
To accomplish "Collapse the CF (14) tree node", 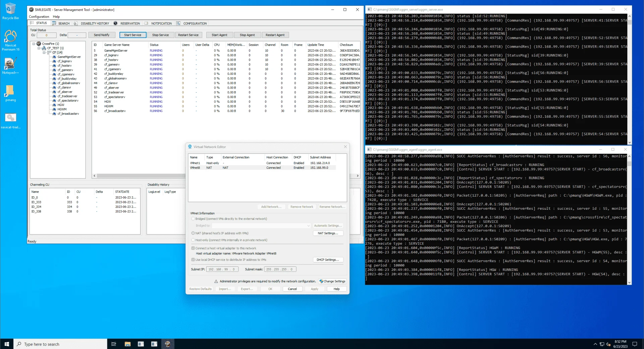I will click(44, 52).
